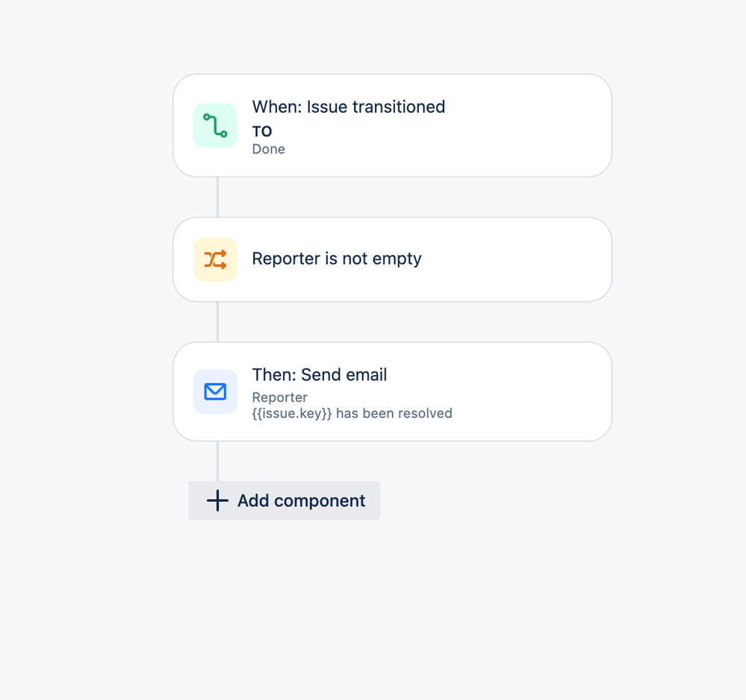746x700 pixels.
Task: Click connector line between trigger and condition
Action: coord(217,197)
